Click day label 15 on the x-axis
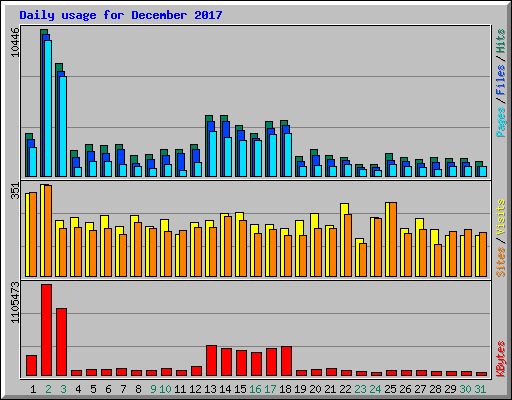 [240, 389]
